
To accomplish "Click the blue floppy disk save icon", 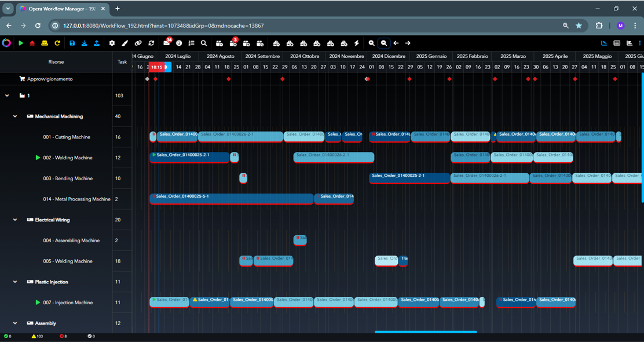I will (72, 43).
